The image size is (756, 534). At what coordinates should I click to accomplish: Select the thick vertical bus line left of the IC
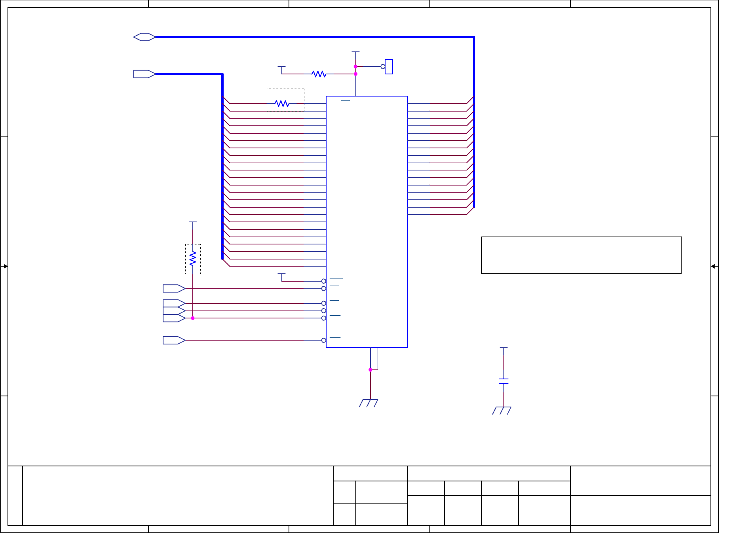coord(222,166)
